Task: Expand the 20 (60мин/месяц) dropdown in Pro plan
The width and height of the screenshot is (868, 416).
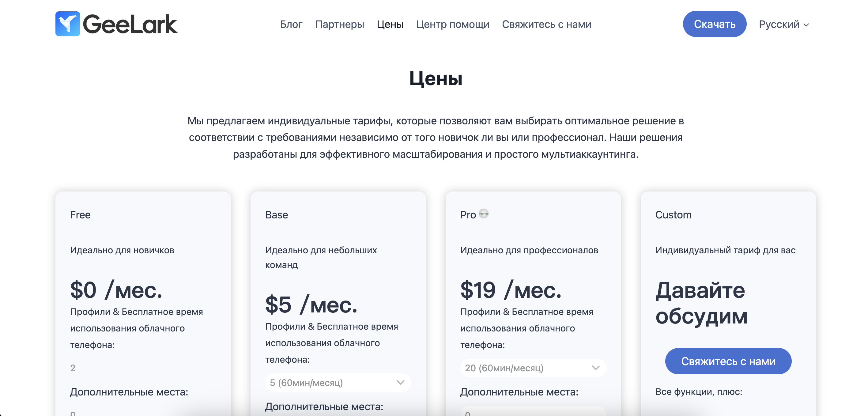Action: click(x=533, y=368)
